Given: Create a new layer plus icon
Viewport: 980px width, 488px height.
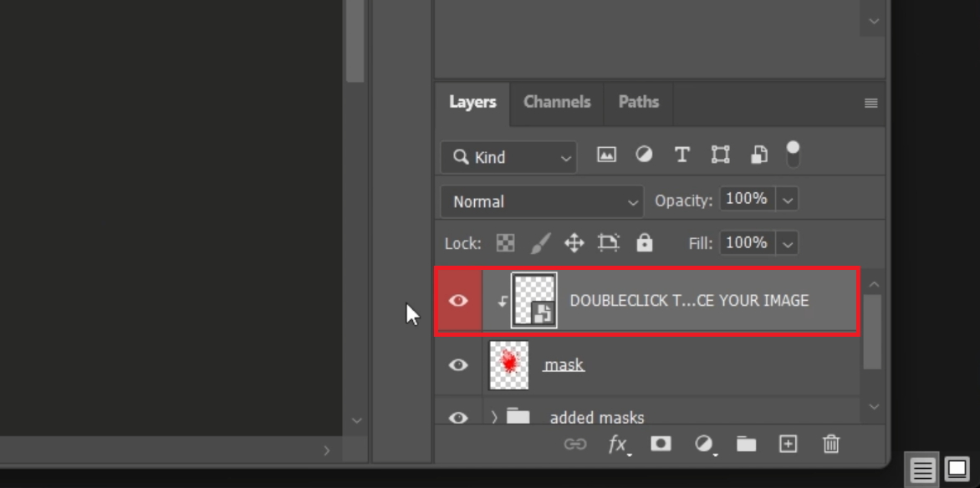Looking at the screenshot, I should pyautogui.click(x=789, y=445).
